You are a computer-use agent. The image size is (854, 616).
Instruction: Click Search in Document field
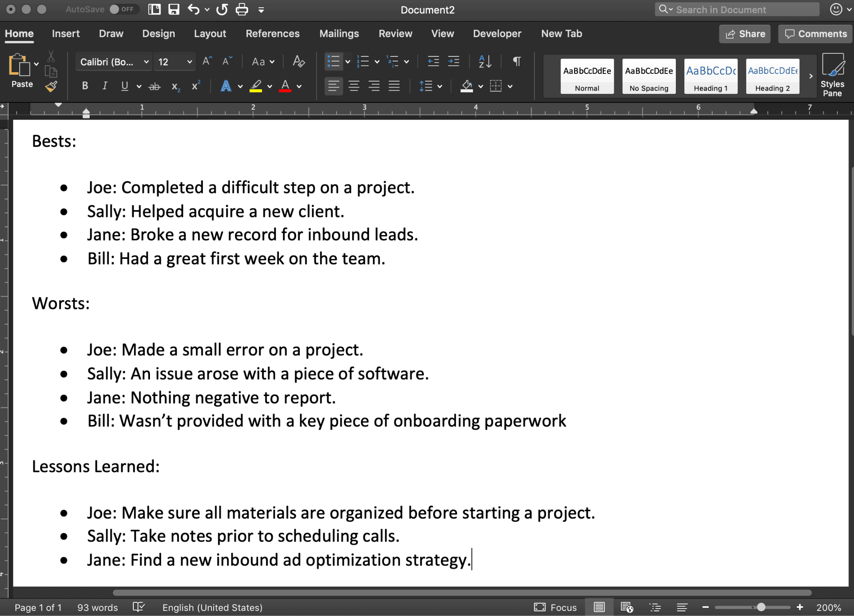[x=737, y=9]
